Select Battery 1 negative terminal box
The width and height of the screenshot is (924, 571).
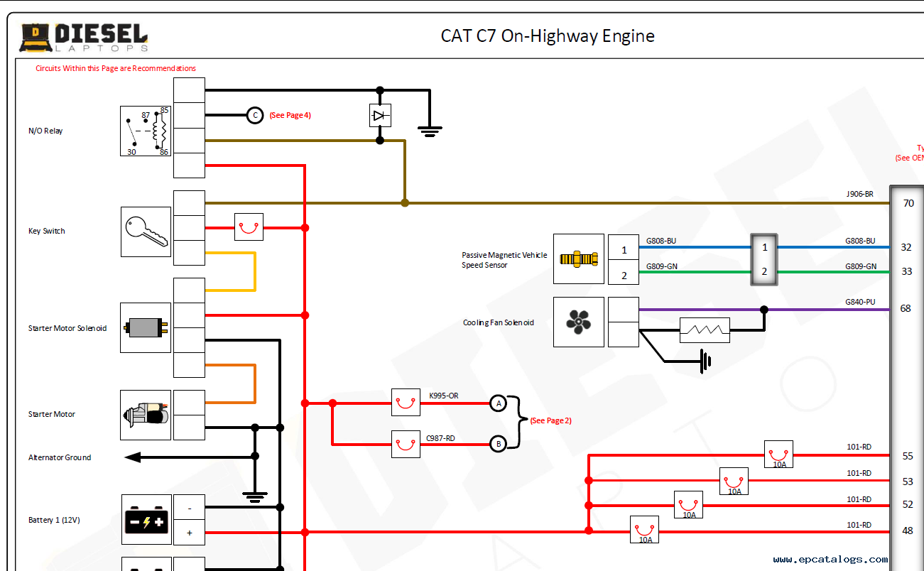189,508
